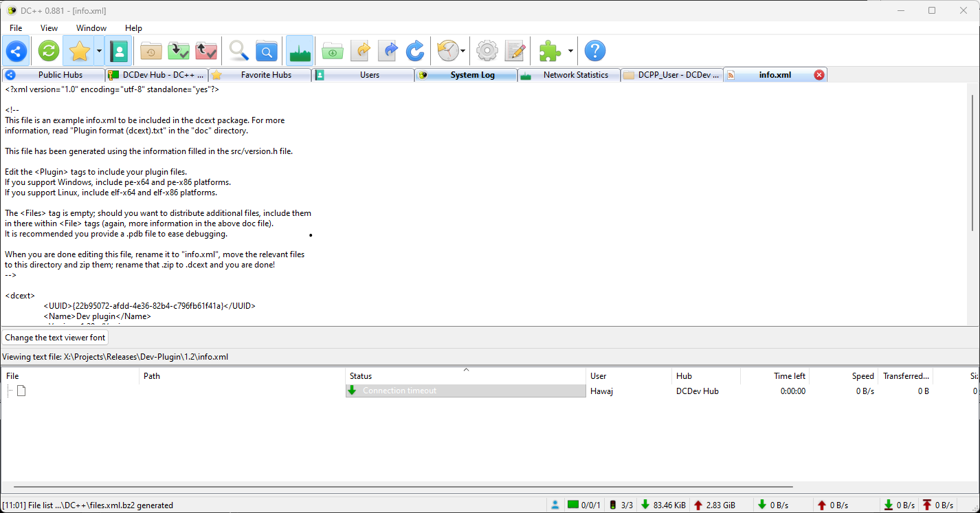
Task: Click the traffic light hubs 3/3 indicator
Action: coord(621,505)
